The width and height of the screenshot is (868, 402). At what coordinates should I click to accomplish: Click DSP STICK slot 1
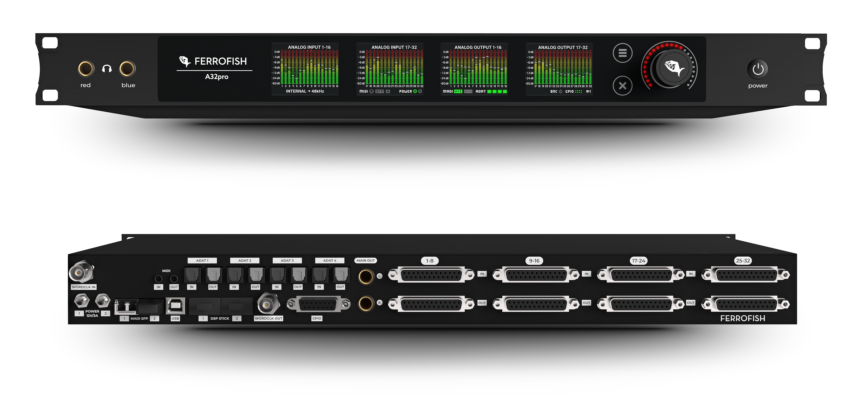205,306
